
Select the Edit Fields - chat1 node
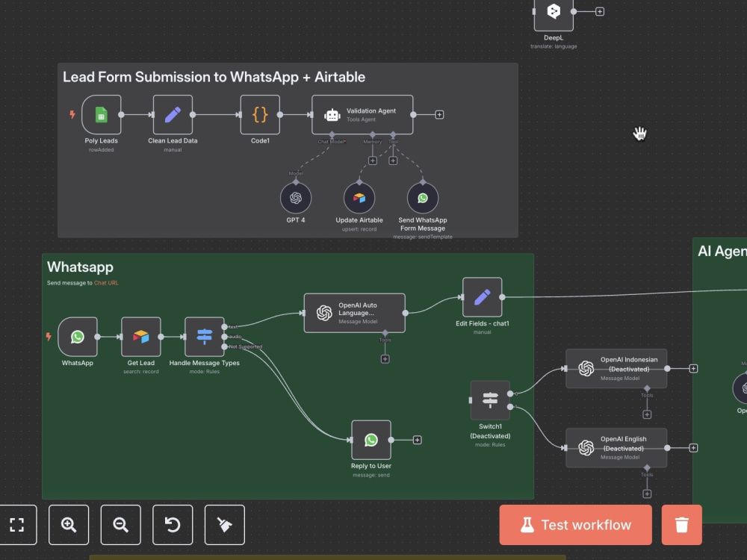482,297
